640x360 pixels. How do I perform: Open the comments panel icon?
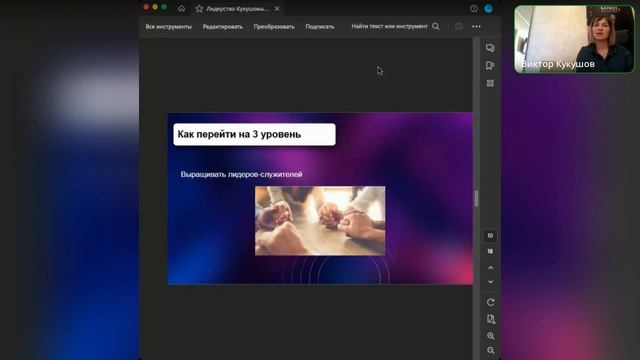[x=490, y=48]
